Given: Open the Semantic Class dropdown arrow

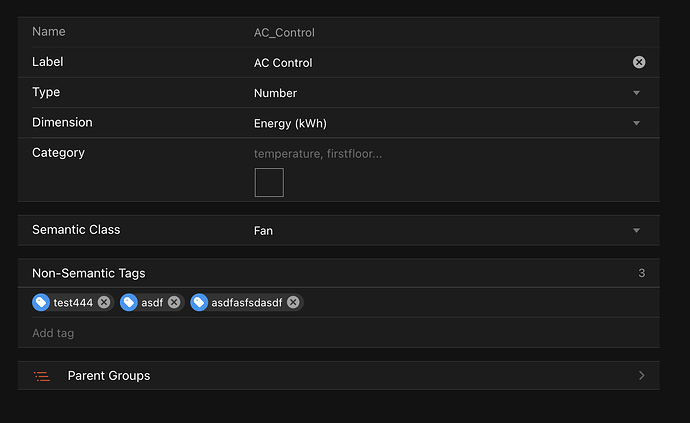Looking at the screenshot, I should (x=637, y=231).
